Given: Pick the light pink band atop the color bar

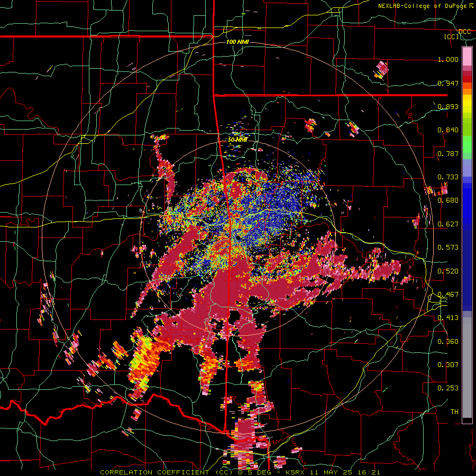Looking at the screenshot, I should [x=467, y=57].
